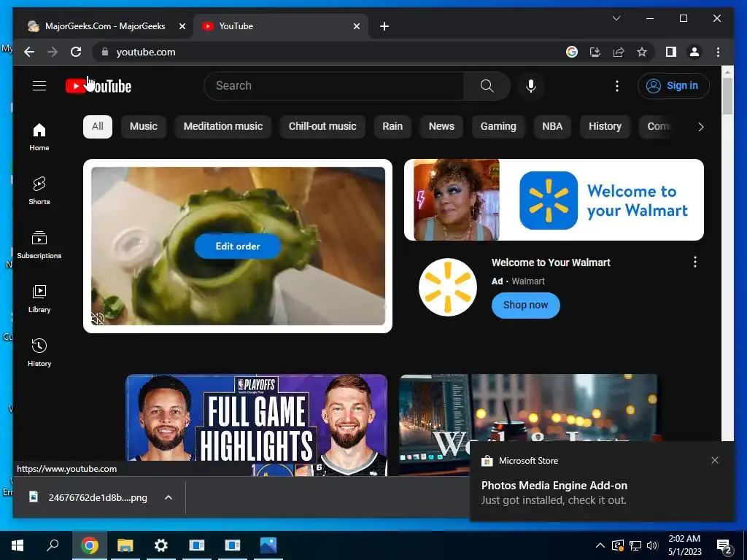Filter by Music chip
This screenshot has width=747, height=560.
pyautogui.click(x=144, y=127)
